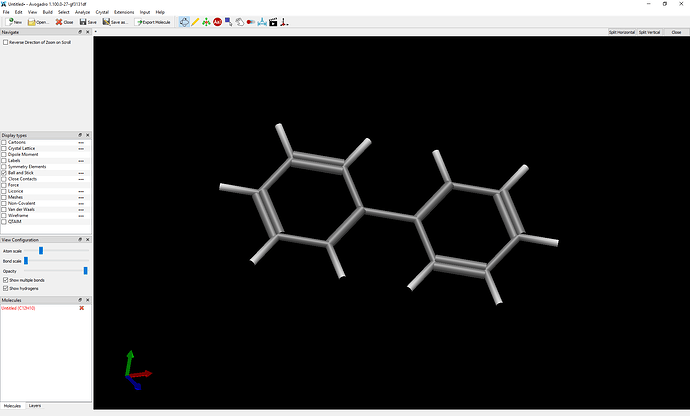Viewport: 690px width, 416px height.
Task: Enable the Licorice display type
Action: point(4,191)
